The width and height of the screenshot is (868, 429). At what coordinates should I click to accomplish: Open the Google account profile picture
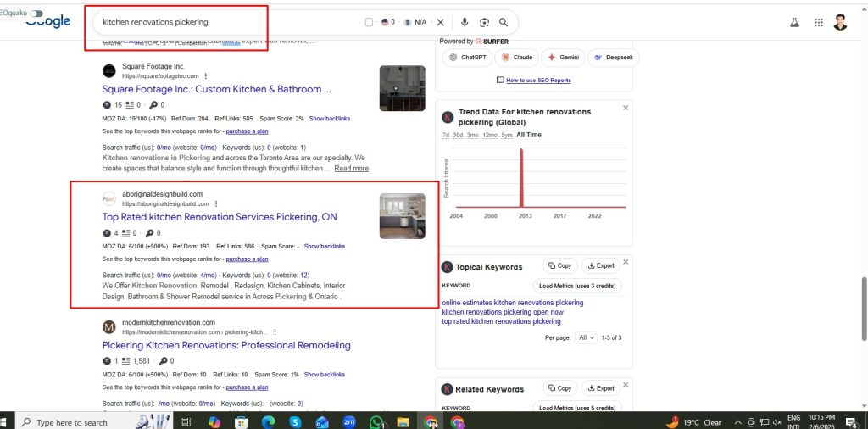840,22
